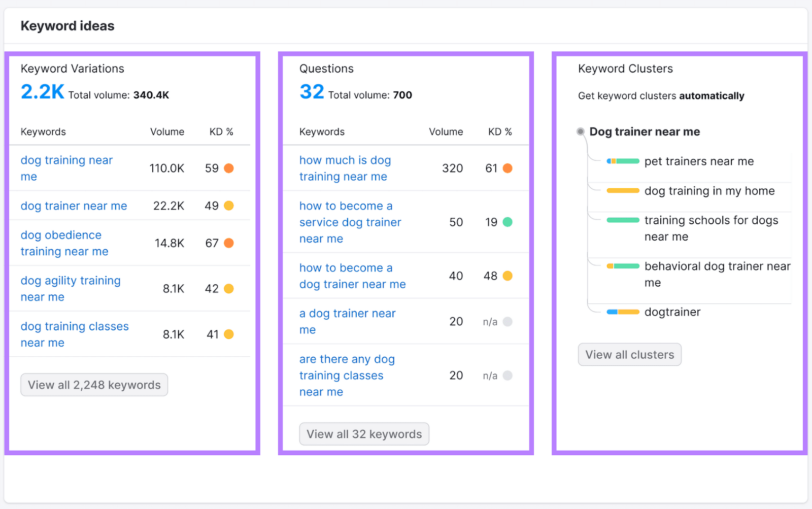This screenshot has width=812, height=509.
Task: Click the View all 32 keywords button
Action: [x=364, y=434]
